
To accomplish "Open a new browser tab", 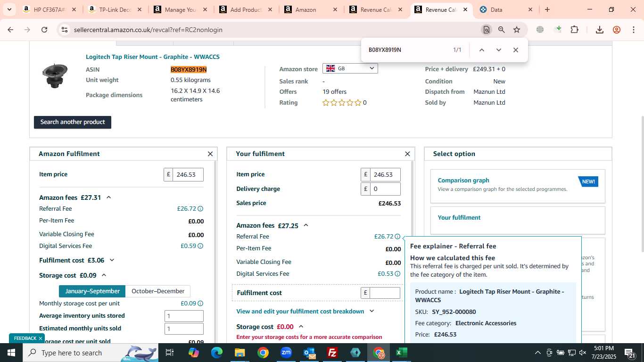I will (x=547, y=9).
